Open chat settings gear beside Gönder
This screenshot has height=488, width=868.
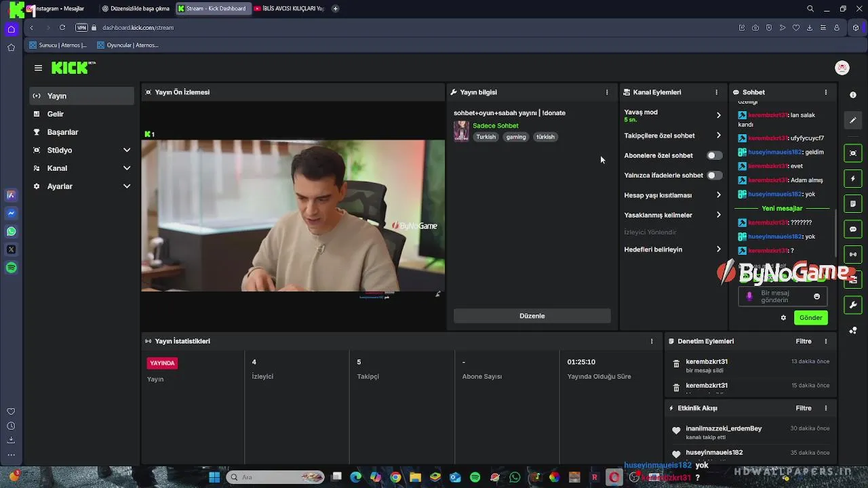(783, 318)
